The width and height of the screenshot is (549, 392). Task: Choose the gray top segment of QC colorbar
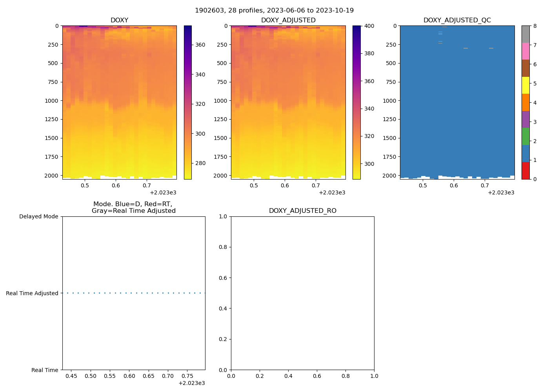(x=525, y=34)
